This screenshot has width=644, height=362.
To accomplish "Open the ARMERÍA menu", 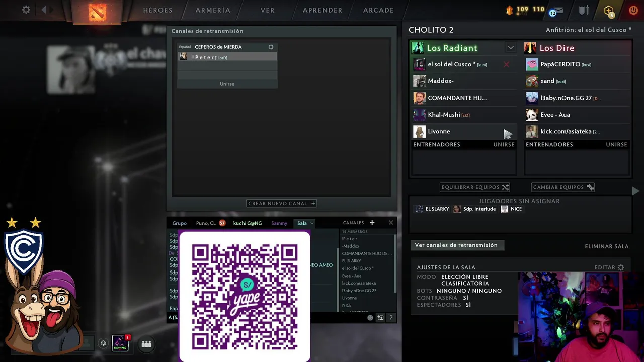I will (213, 10).
